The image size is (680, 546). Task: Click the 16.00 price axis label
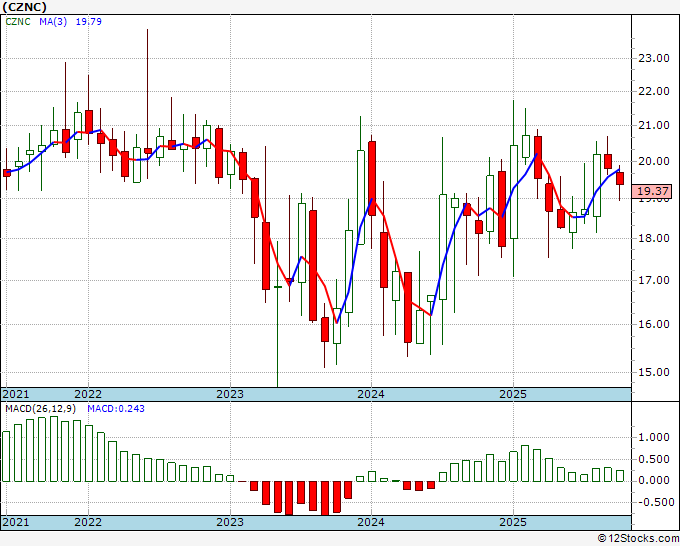point(654,324)
